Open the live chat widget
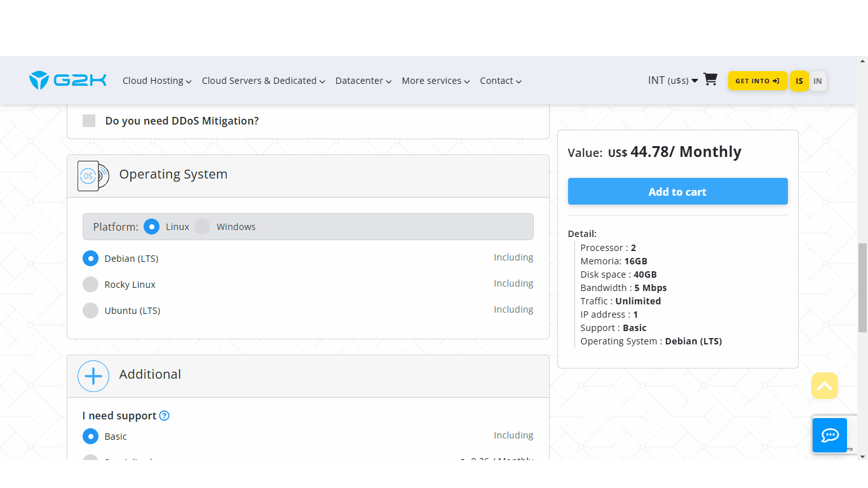The image size is (868, 488). (x=830, y=435)
